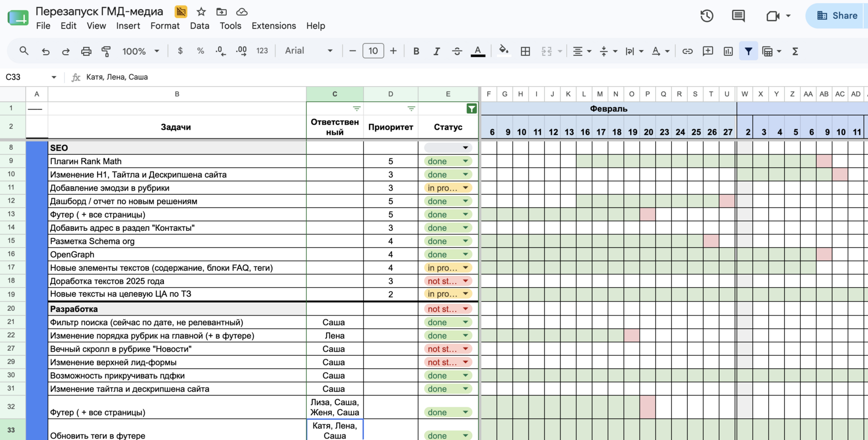The image size is (868, 440).
Task: Redo the last undone action
Action: [66, 51]
